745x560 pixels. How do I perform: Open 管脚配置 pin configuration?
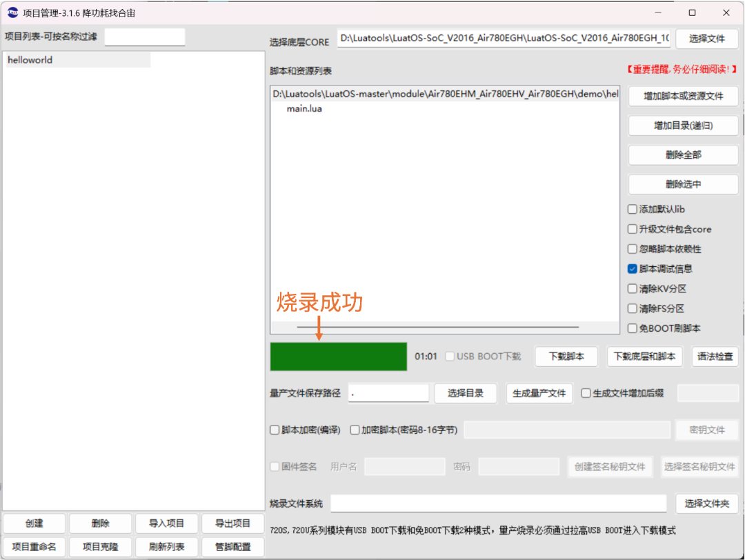pyautogui.click(x=232, y=547)
